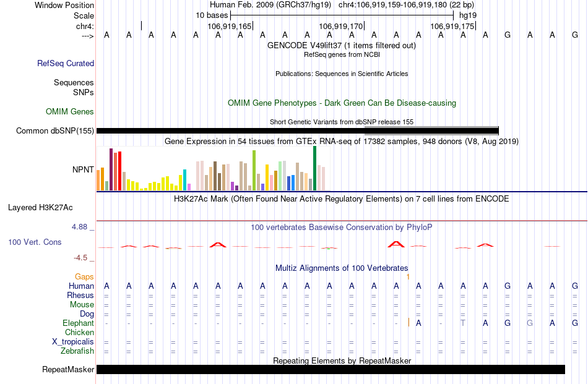Click the cyan GTEx expression bar
588x384 pixels.
pyautogui.click(x=184, y=180)
